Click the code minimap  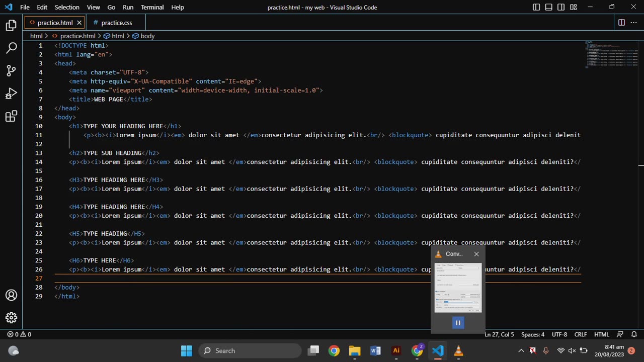pyautogui.click(x=611, y=54)
